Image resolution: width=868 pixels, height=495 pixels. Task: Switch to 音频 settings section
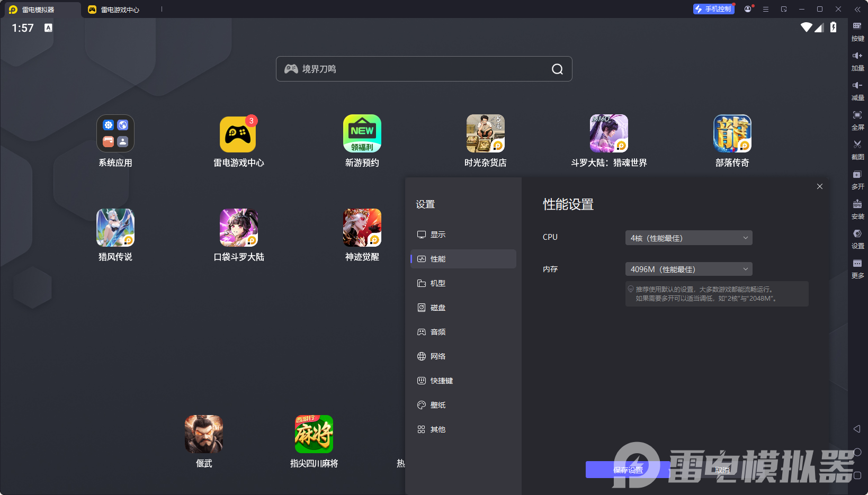click(463, 332)
